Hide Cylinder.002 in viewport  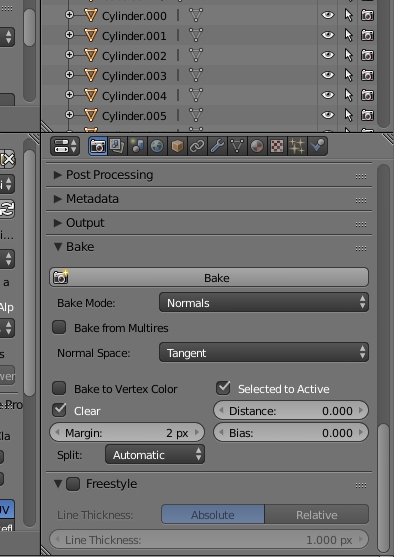(x=328, y=55)
